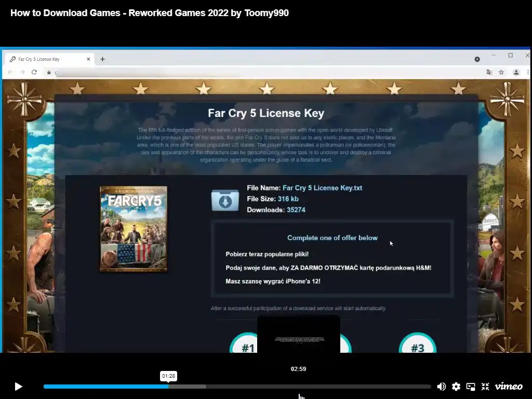Click the #3 step circle

(418, 343)
